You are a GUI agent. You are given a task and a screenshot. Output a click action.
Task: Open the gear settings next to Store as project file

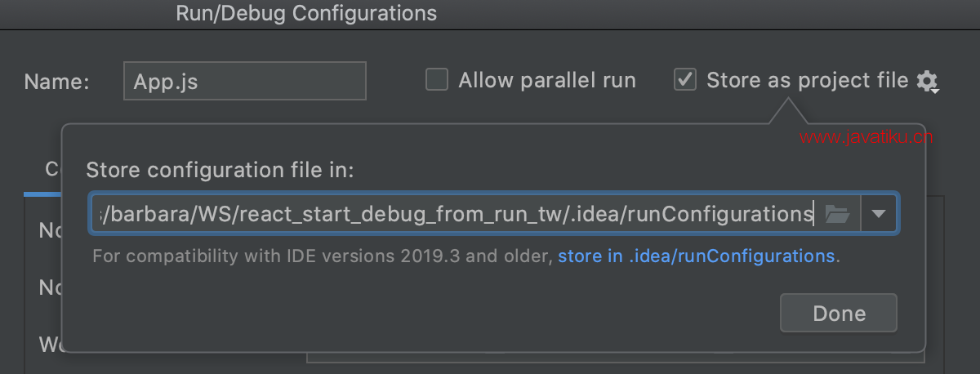926,81
